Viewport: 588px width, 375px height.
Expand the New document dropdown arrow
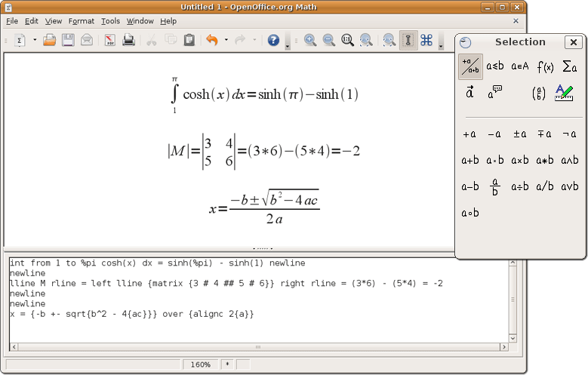tap(35, 40)
